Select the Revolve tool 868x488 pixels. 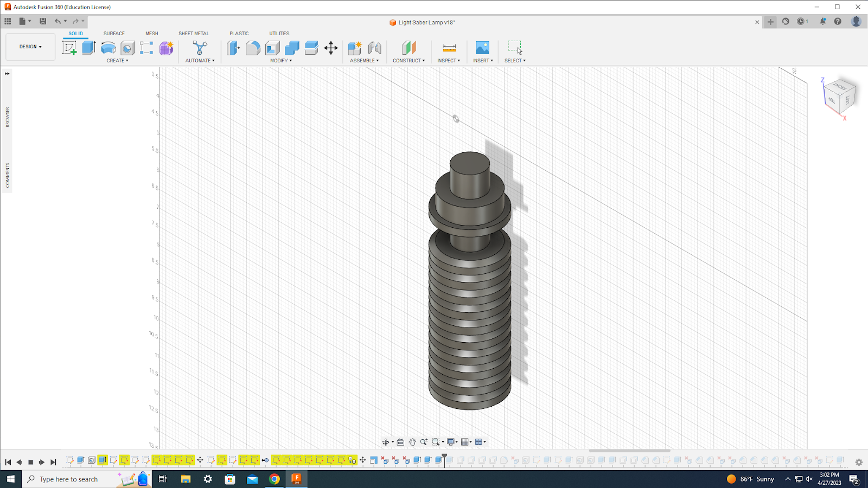[108, 48]
